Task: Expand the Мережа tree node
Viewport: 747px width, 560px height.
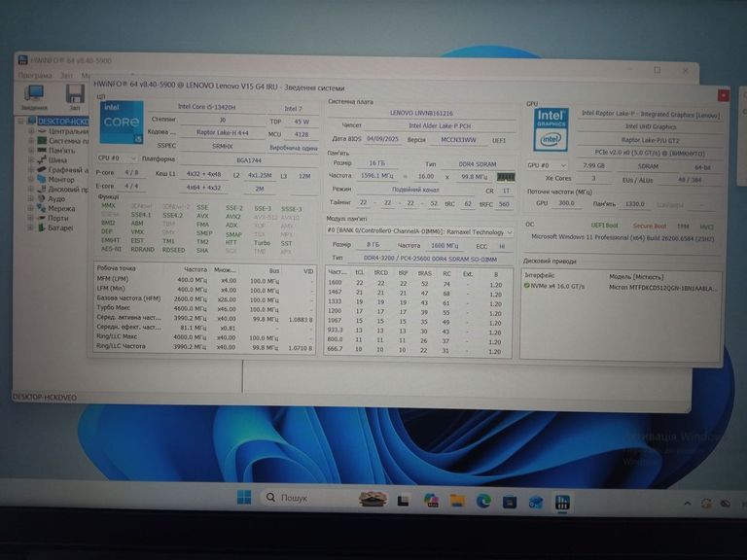Action: (31, 209)
